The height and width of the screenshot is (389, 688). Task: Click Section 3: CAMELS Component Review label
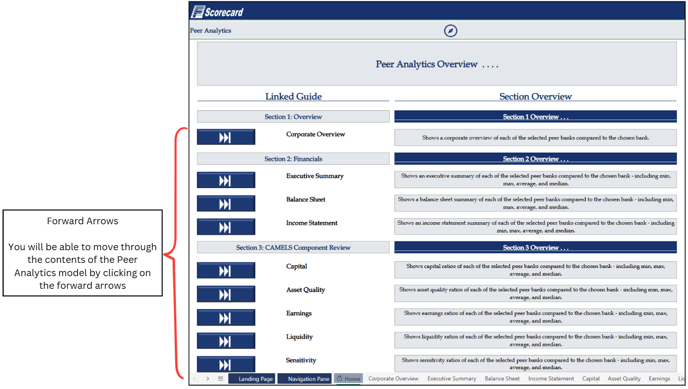tap(293, 247)
